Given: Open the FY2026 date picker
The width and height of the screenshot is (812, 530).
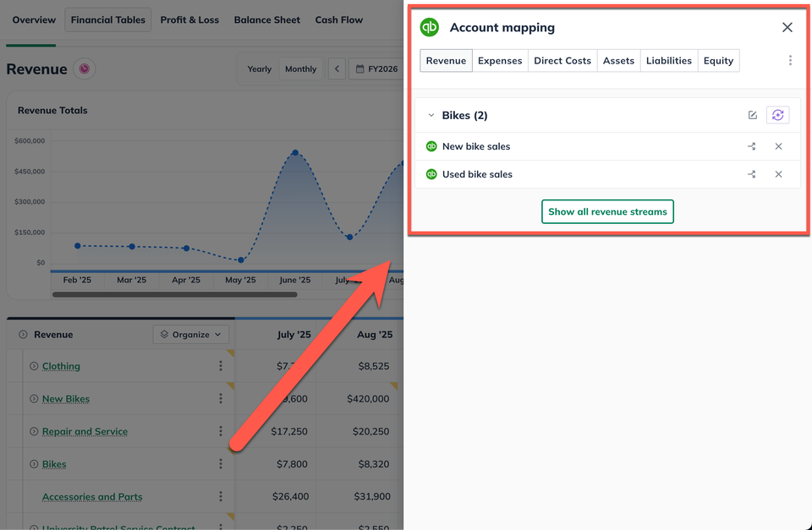Looking at the screenshot, I should 376,68.
